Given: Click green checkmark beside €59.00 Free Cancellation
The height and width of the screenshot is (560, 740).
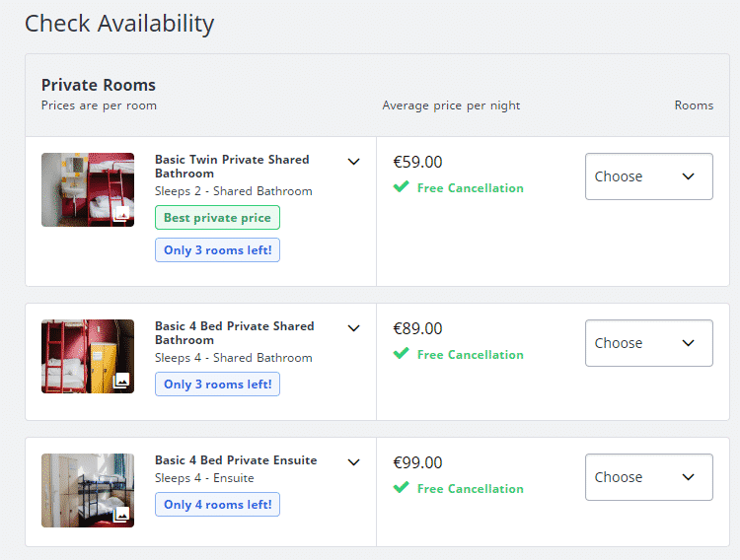Looking at the screenshot, I should coord(401,187).
